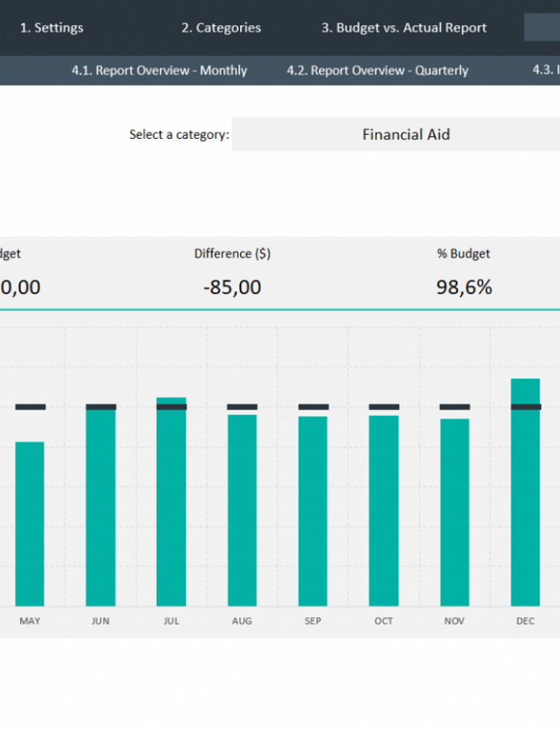Click the 'Select a category:' label
The width and height of the screenshot is (560, 731).
coord(179,135)
